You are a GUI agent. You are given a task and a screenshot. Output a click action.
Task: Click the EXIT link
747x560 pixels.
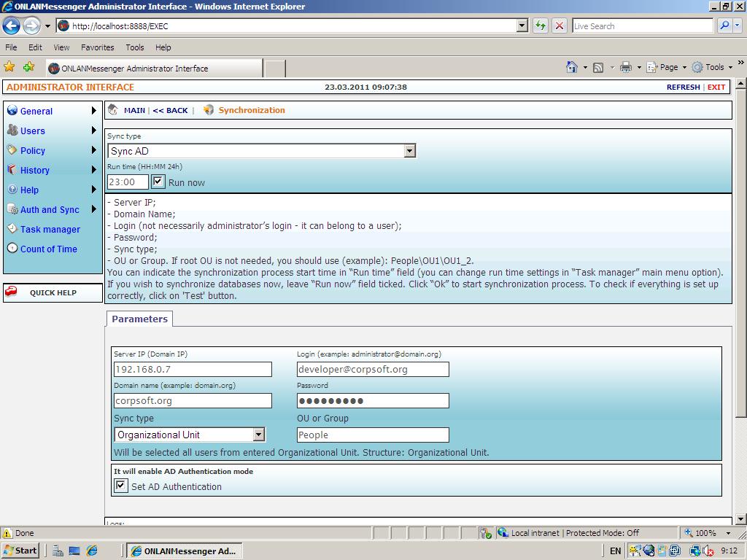pos(716,87)
